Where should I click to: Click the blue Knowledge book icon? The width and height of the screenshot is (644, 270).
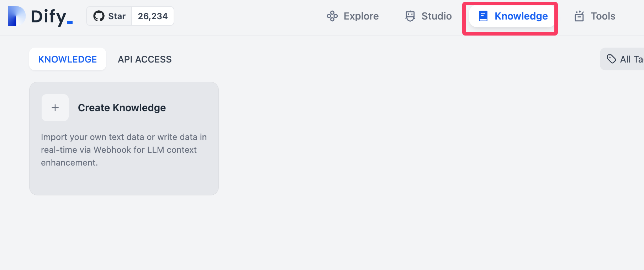coord(483,16)
